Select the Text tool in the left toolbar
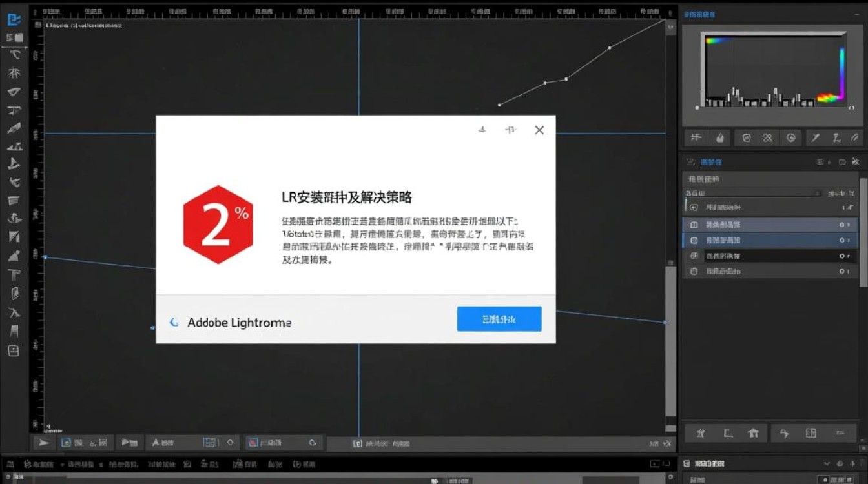Screen dimensions: 868x484 click(x=14, y=274)
